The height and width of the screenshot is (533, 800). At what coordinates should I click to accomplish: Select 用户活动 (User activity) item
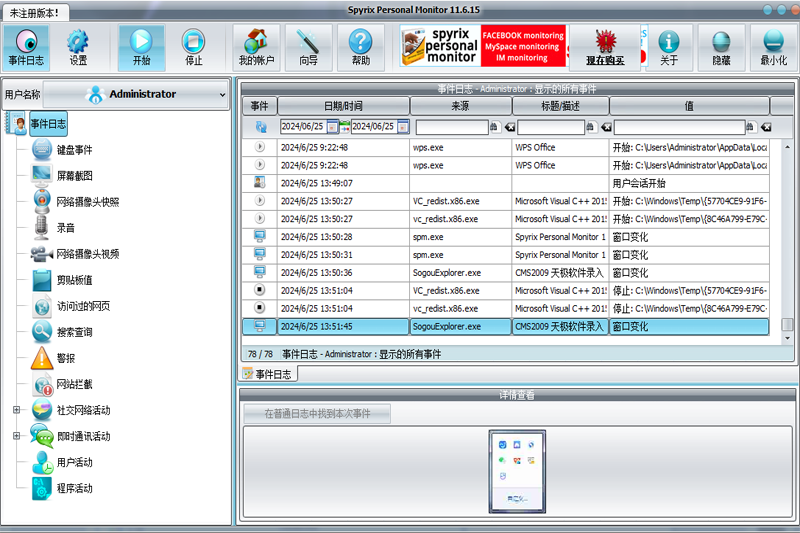(62, 462)
